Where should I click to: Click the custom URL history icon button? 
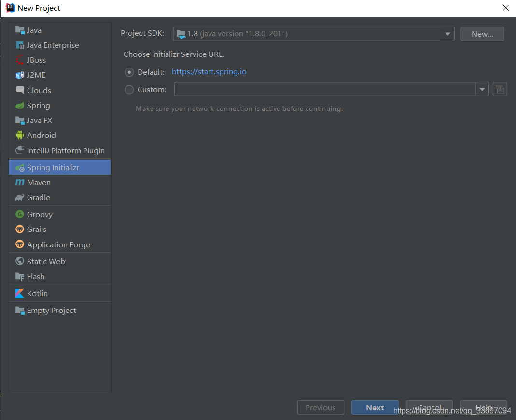(x=500, y=89)
